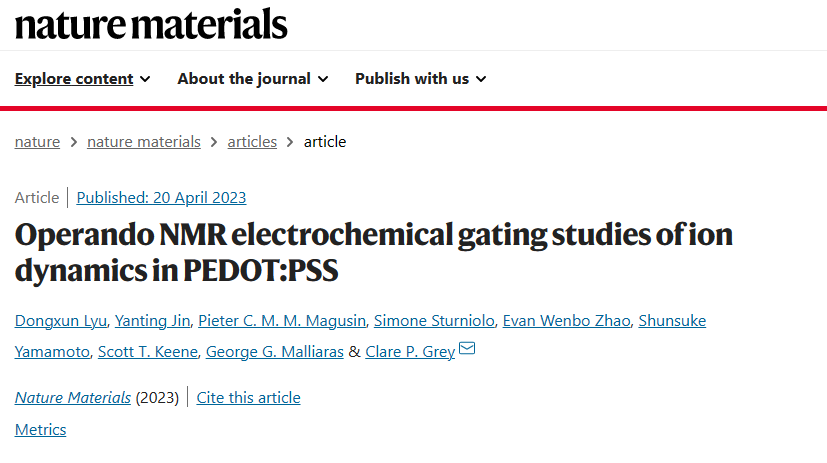This screenshot has width=827, height=463.
Task: View author Evan Wenbo Zhao
Action: coord(566,321)
